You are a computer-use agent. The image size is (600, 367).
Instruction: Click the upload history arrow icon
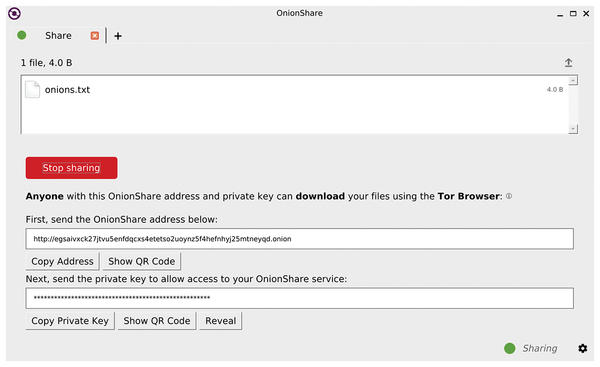569,62
